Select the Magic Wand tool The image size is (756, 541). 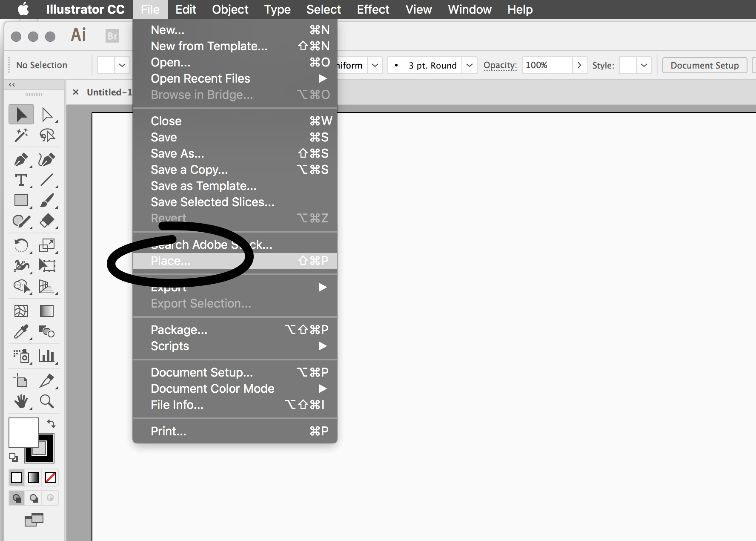coord(20,135)
